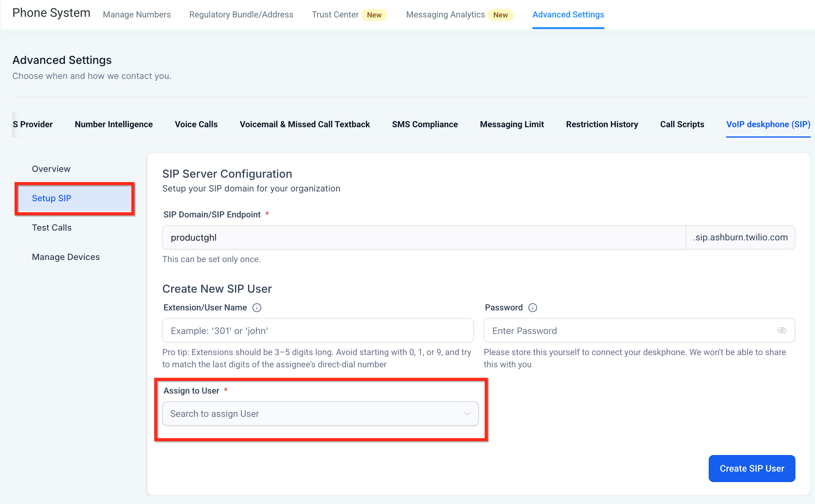Click into the Enter Password field

[x=630, y=330]
